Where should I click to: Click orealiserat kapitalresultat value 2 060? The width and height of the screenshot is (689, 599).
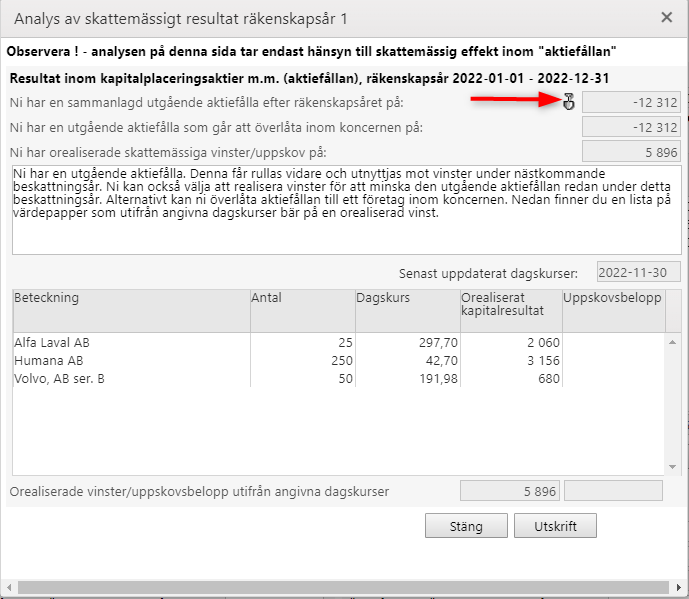(544, 342)
